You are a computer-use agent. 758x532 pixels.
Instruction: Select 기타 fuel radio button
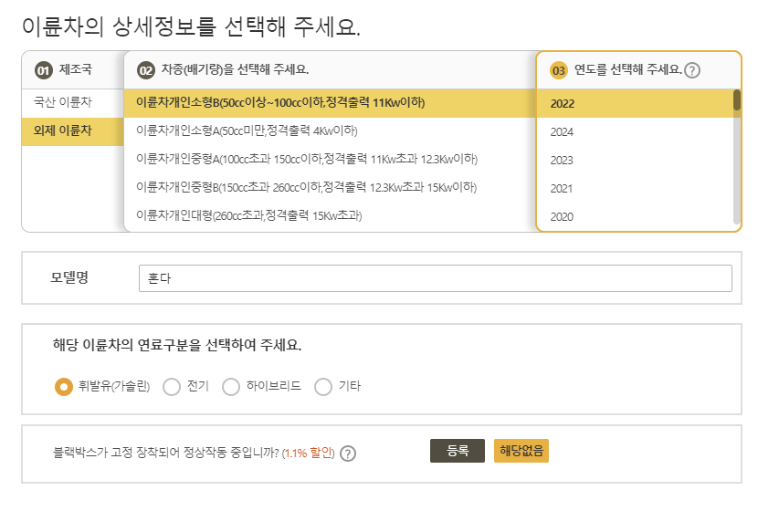[323, 387]
